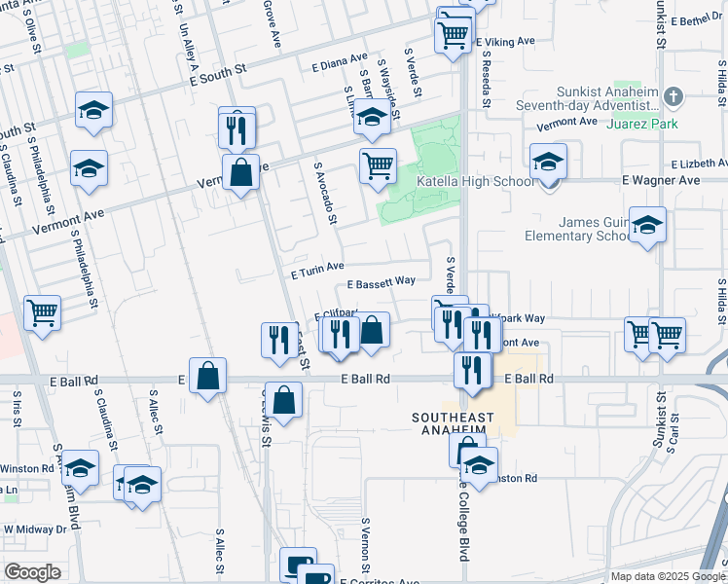
Task: Select shopping bag marker on E Ball Rd west
Action: point(207,376)
